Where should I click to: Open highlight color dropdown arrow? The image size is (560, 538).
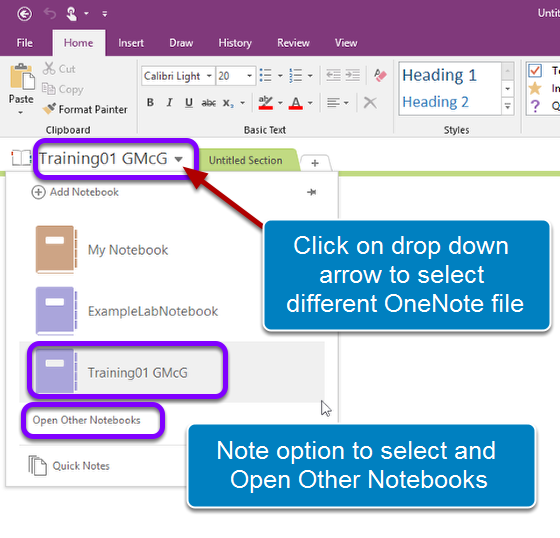(x=280, y=103)
